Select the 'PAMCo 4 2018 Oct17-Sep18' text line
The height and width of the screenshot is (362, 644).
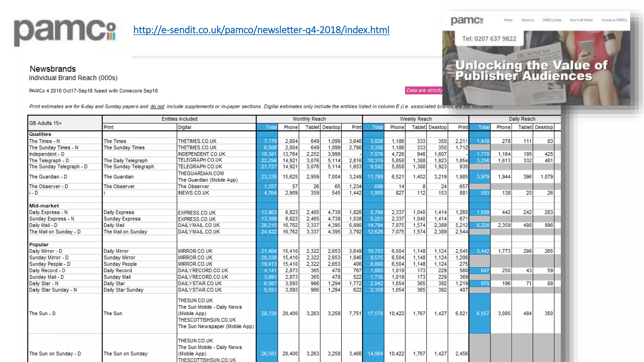(x=93, y=91)
